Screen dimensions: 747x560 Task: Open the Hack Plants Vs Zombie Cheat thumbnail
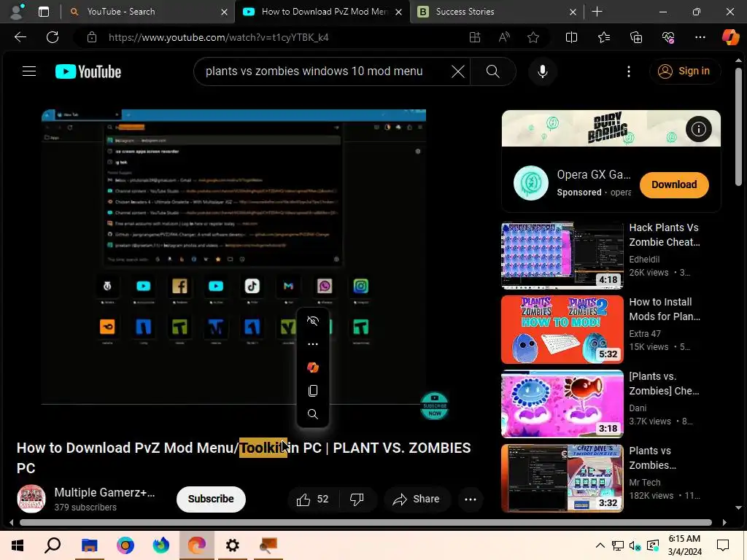click(562, 255)
